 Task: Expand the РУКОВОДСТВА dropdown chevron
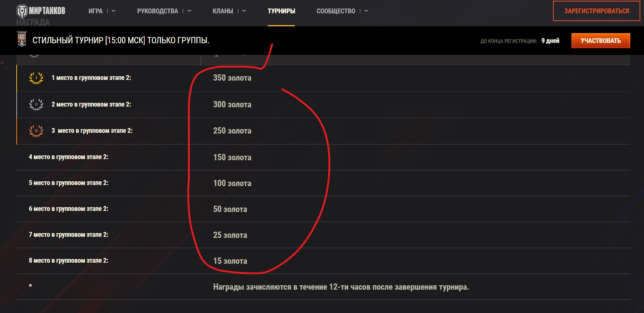[189, 11]
